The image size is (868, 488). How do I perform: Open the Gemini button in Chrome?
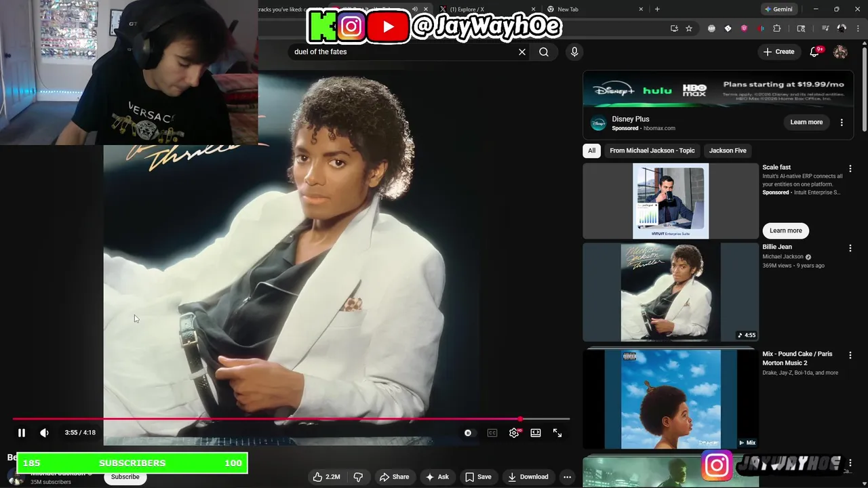point(778,9)
